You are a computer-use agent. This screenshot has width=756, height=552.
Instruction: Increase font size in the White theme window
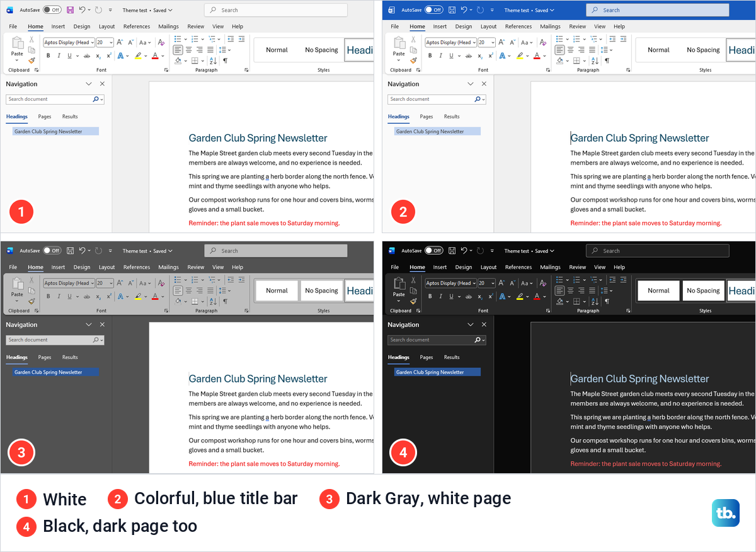[120, 42]
